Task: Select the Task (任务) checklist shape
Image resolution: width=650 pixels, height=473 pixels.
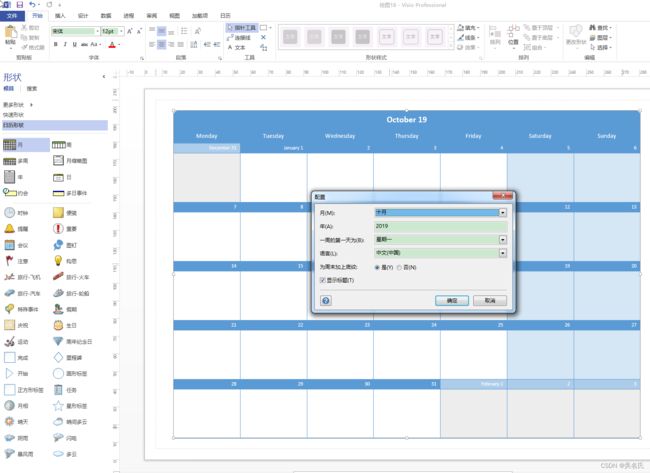Action: pos(65,390)
